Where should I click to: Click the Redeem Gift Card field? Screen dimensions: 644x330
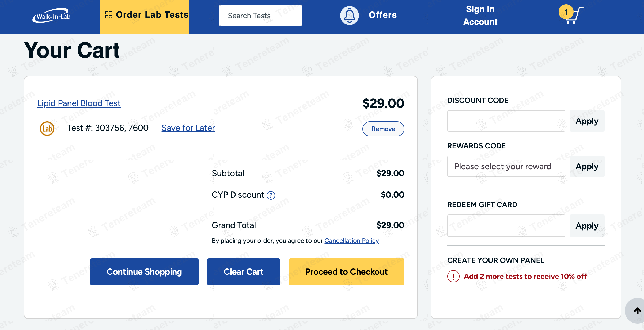(x=506, y=226)
